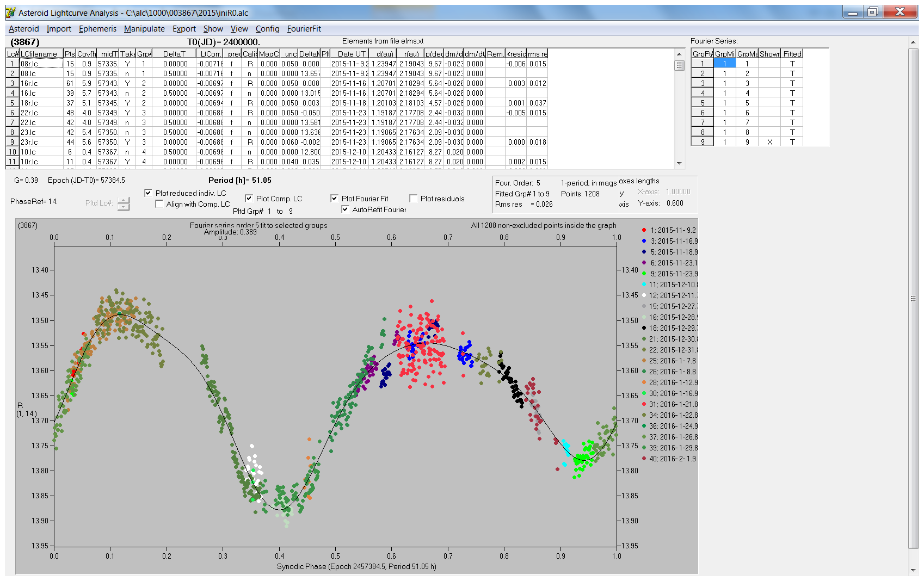Click main window scroll down arrow
This screenshot has height=581, width=924.
point(913,570)
